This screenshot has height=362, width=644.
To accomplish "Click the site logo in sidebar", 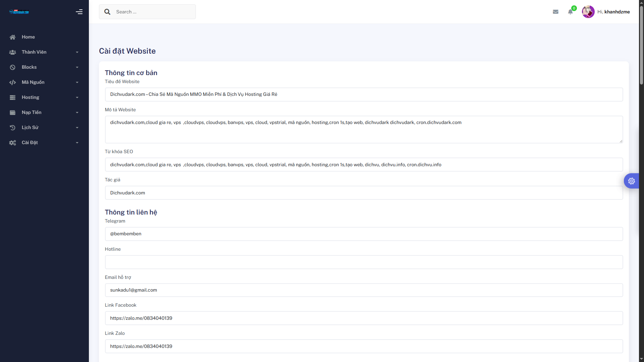I will [x=19, y=12].
